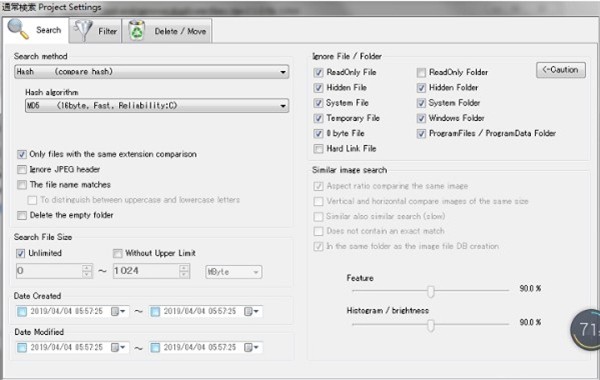The height and width of the screenshot is (380, 600).
Task: Click the Date Created start date value
Action: pos(67,311)
